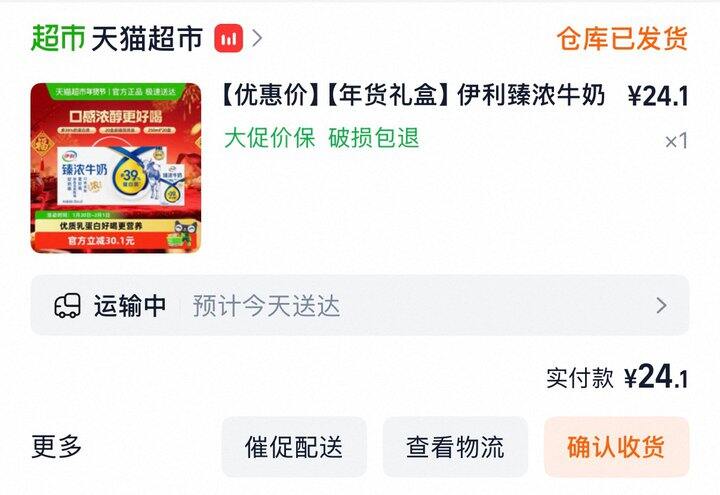
Task: Tap the 仓库已发货 order status
Action: [622, 38]
